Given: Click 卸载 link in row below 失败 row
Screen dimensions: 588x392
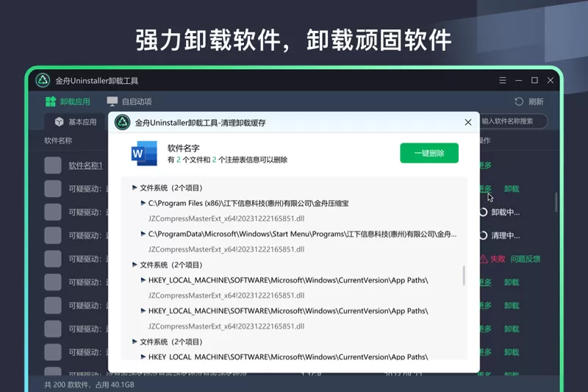Looking at the screenshot, I should 512,282.
